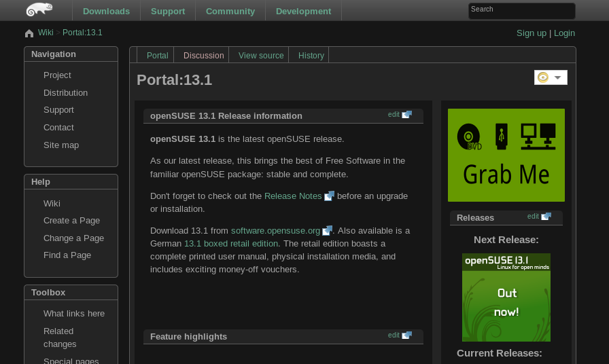Open the History tab

click(x=311, y=56)
